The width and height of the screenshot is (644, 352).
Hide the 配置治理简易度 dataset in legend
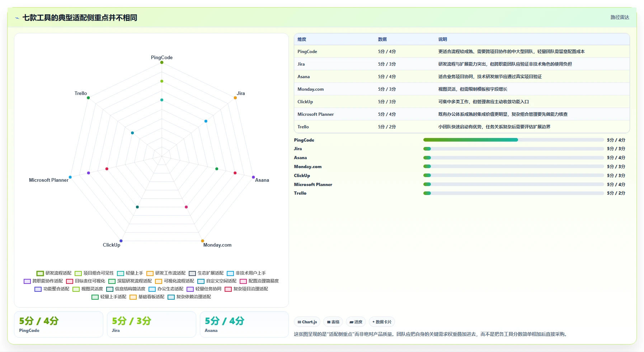259,281
